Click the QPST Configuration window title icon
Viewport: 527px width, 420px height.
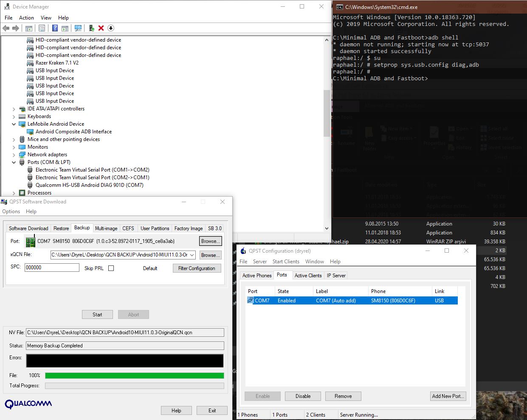coord(243,251)
